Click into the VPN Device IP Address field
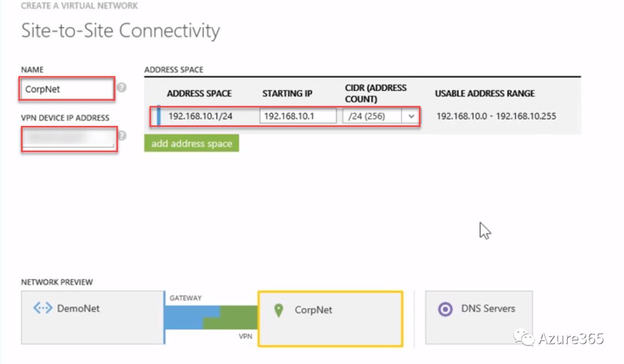Image resolution: width=624 pixels, height=364 pixels. tap(68, 138)
